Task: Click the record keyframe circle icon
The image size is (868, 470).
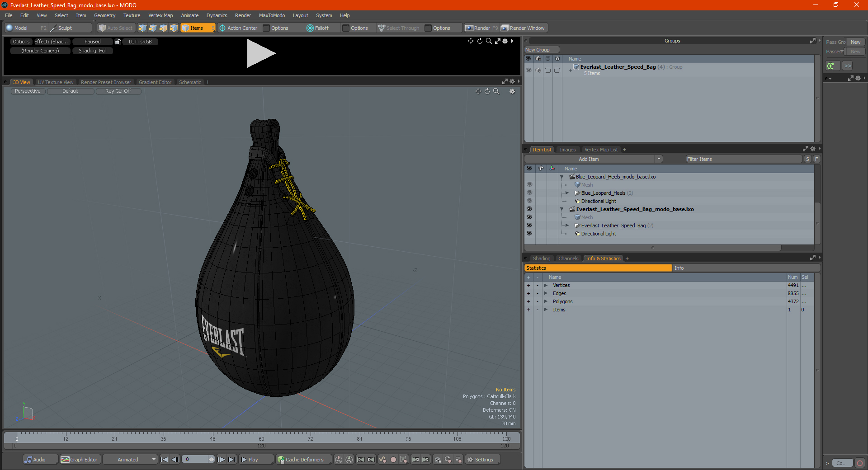Action: click(x=393, y=460)
